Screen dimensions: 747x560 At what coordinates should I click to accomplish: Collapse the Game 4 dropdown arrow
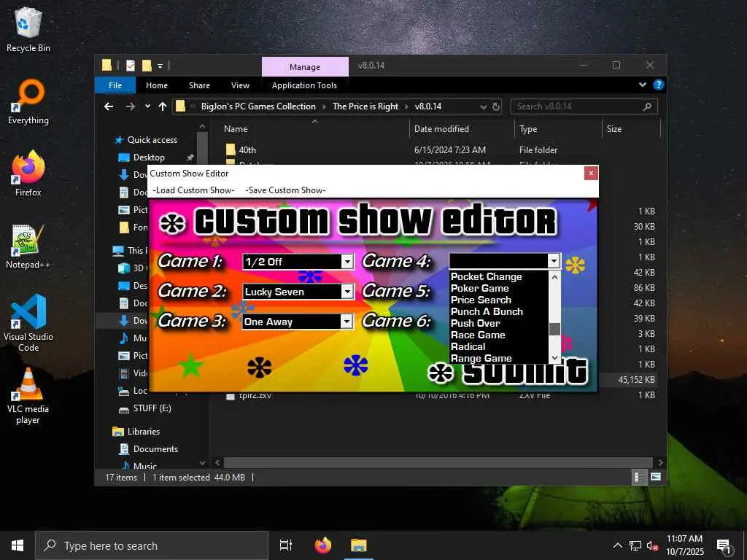point(554,261)
